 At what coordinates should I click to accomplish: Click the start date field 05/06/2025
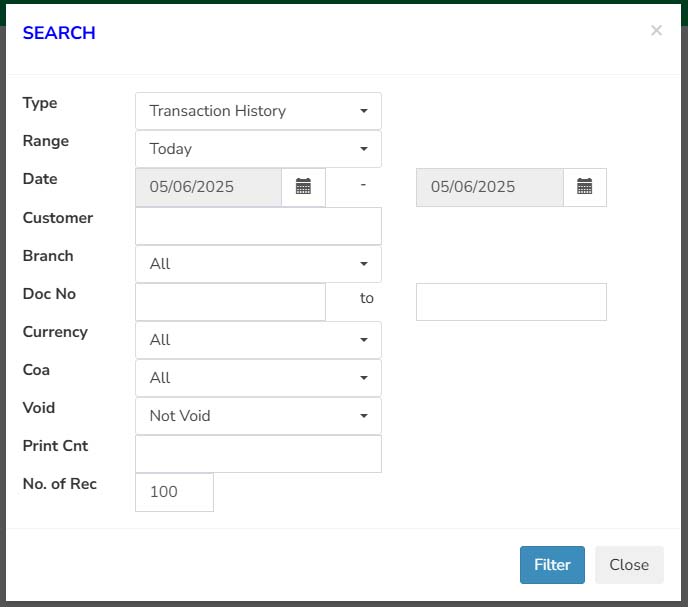pos(208,187)
